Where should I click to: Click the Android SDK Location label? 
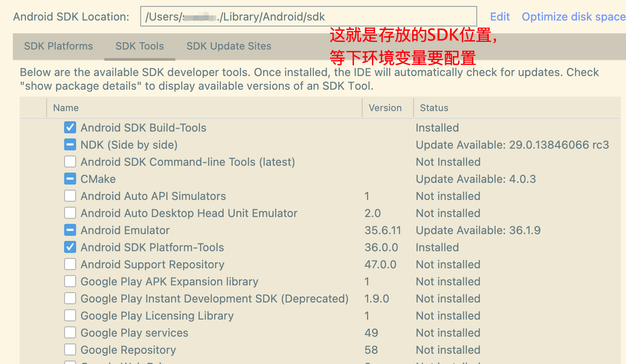coord(71,17)
